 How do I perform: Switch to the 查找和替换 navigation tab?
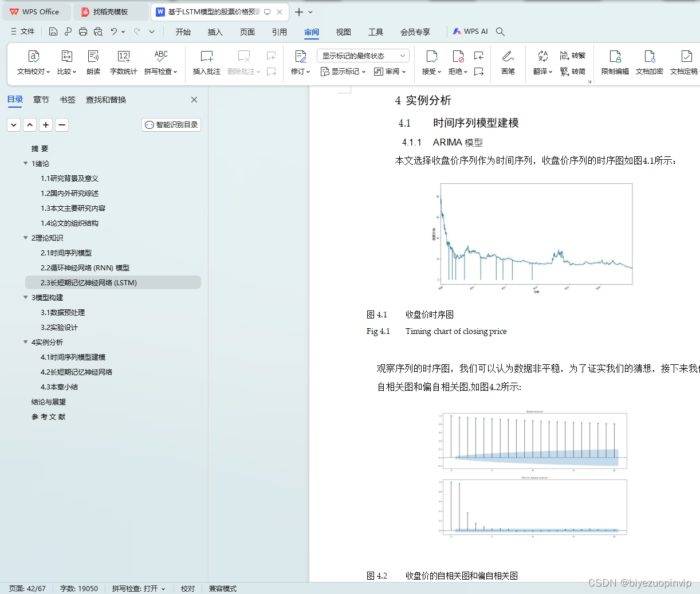pos(106,100)
